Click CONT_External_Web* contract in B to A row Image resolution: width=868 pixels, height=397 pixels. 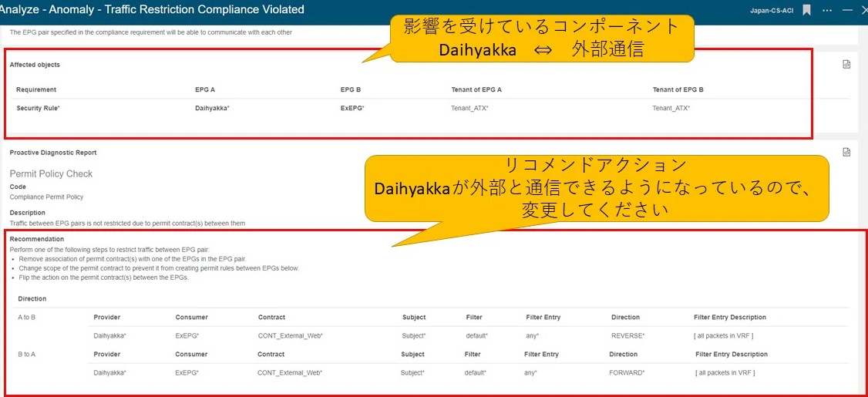[x=290, y=372]
